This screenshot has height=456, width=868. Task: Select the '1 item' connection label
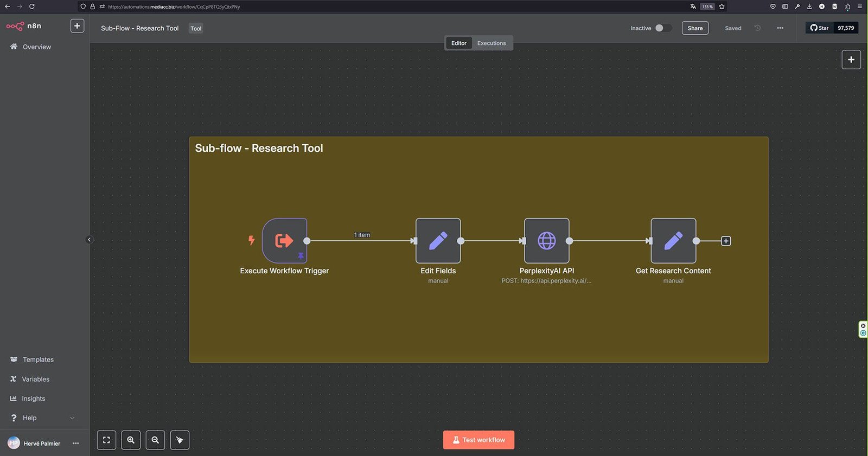362,235
